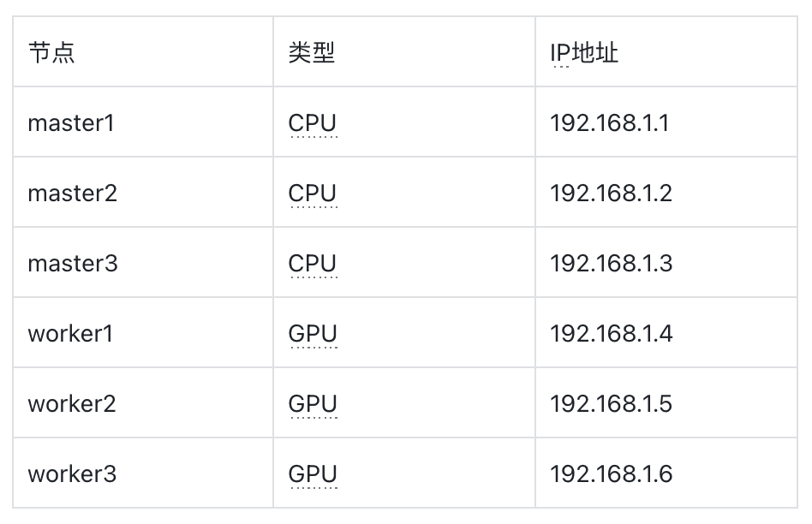Click IP address 192.168.1.5
Image resolution: width=812 pixels, height=524 pixels.
(611, 404)
